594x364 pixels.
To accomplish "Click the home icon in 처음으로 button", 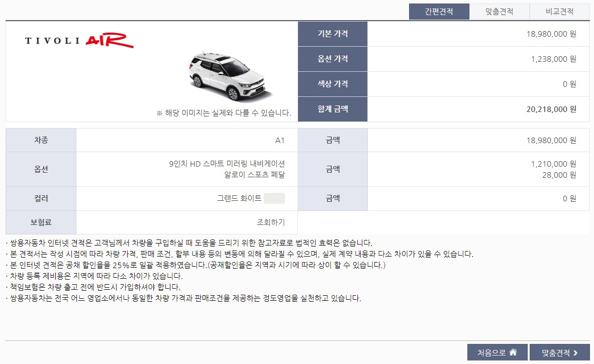I will (513, 352).
